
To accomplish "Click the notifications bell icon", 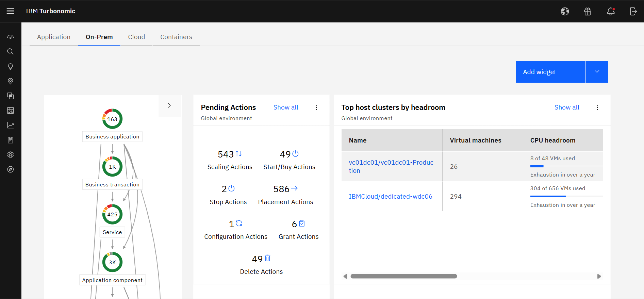I will coord(611,11).
